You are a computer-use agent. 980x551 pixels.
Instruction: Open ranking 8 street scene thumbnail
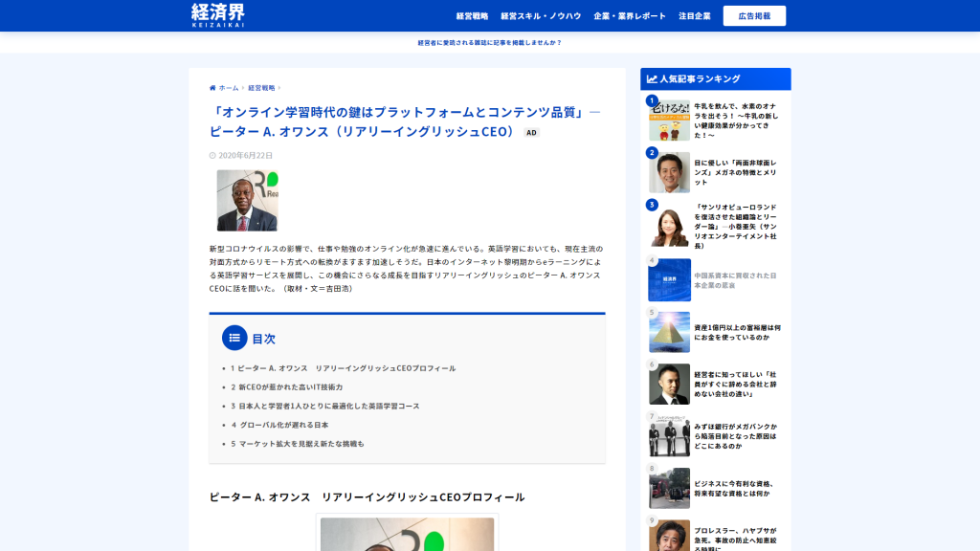pos(669,488)
